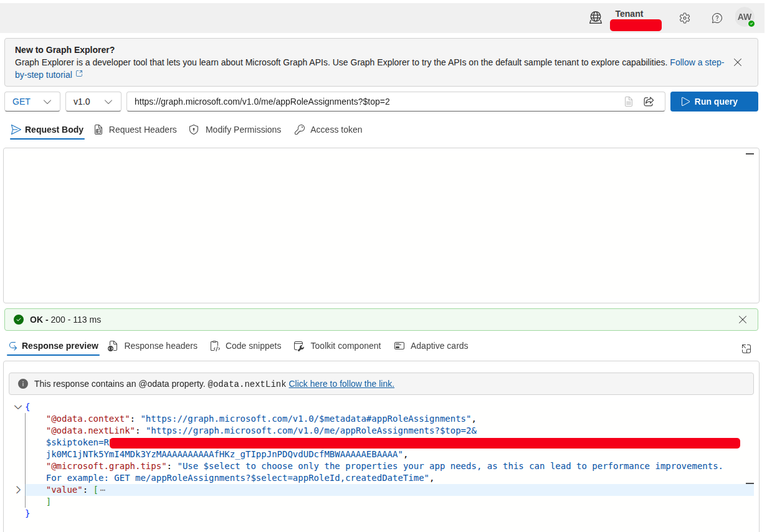The width and height of the screenshot is (767, 532).
Task: Click the green OK status check icon
Action: [x=19, y=320]
